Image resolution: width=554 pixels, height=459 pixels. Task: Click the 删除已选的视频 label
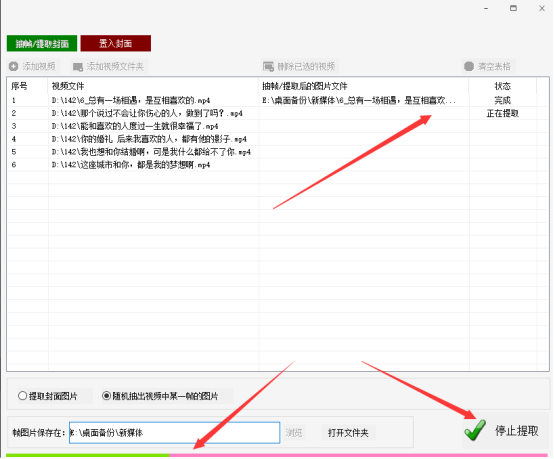tap(306, 66)
